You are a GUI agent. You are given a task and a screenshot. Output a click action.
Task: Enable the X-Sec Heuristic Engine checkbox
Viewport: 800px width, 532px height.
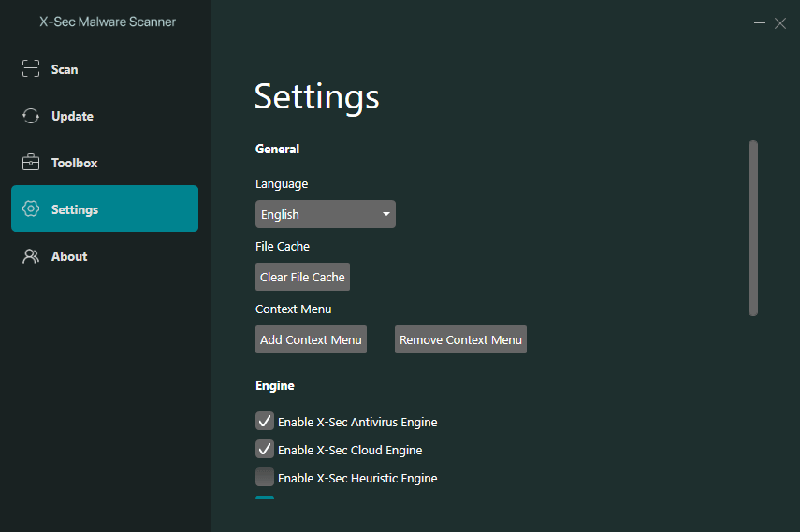click(x=265, y=478)
